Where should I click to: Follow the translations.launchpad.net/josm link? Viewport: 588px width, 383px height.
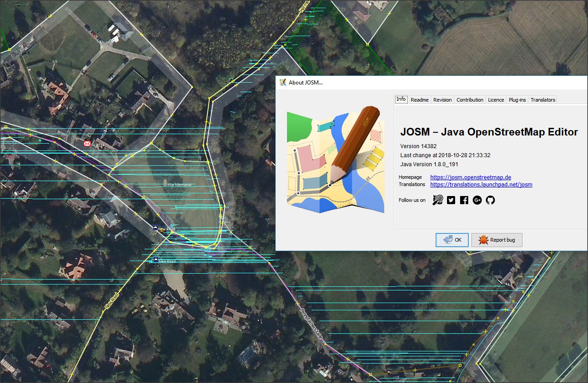481,185
